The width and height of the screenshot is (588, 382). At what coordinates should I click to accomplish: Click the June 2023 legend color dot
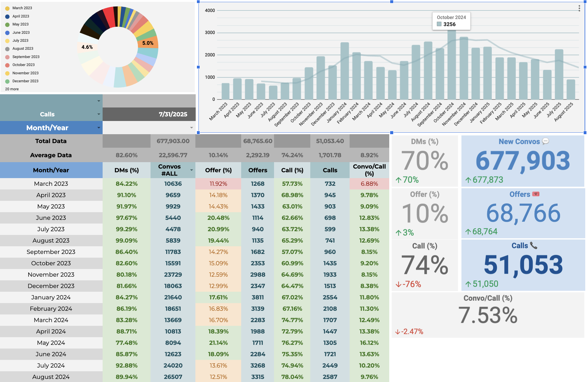click(x=7, y=33)
